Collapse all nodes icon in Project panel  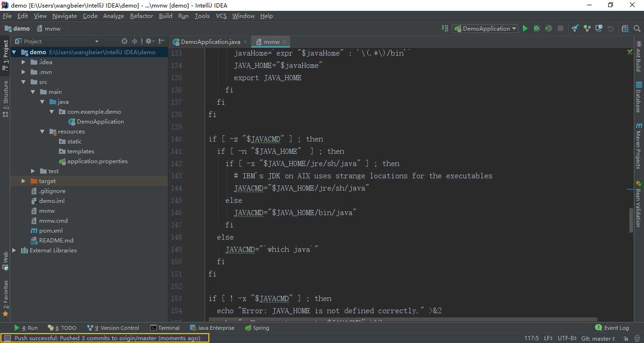coord(135,42)
